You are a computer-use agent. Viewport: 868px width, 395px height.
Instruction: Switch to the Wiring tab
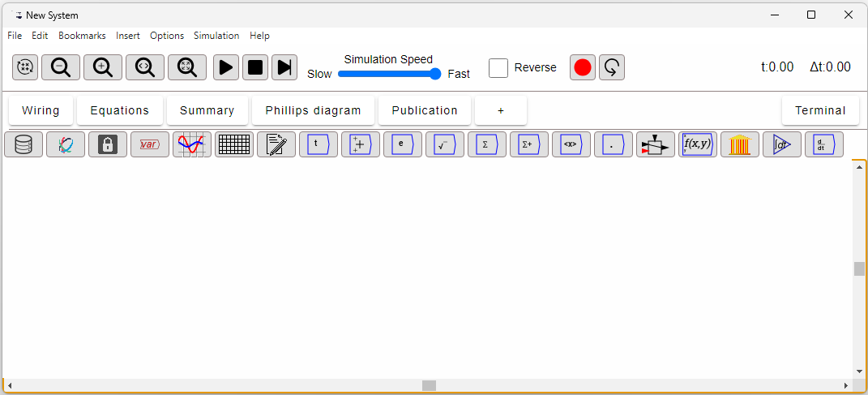[x=41, y=110]
